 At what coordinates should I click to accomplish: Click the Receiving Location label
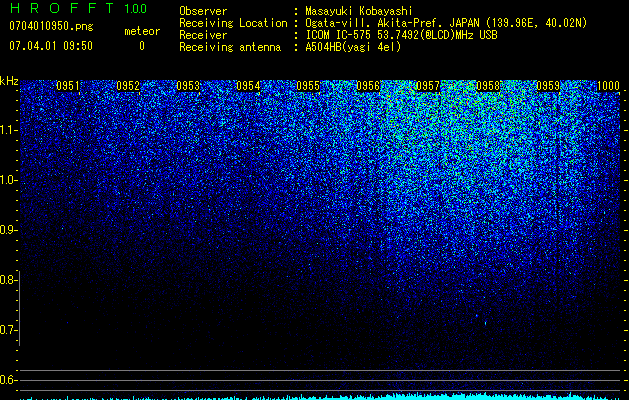point(233,23)
